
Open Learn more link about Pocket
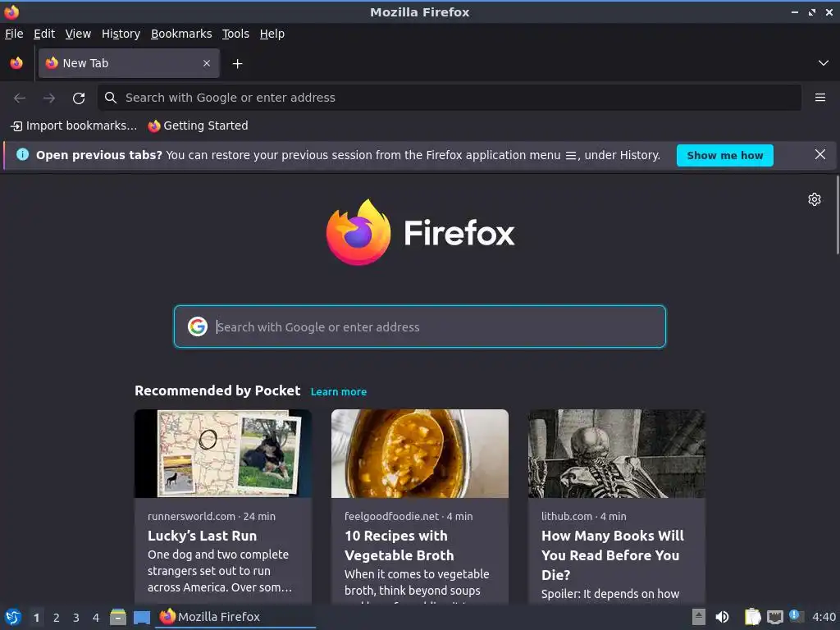pyautogui.click(x=339, y=391)
